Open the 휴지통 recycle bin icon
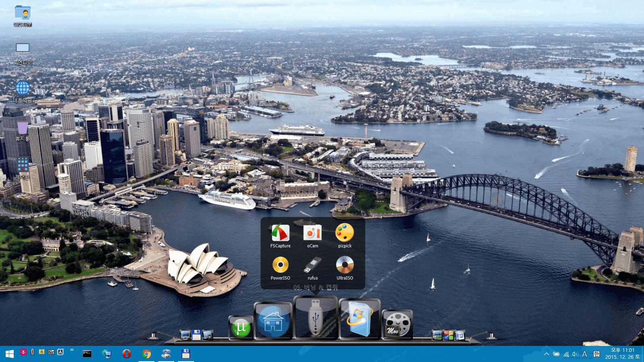This screenshot has width=644, height=362. coord(23,131)
